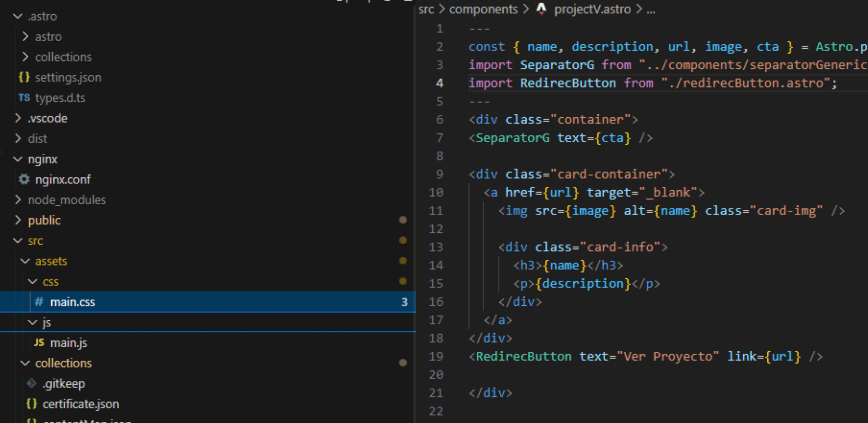This screenshot has height=423, width=868.
Task: Click line number 19 in the gutter
Action: click(x=436, y=356)
